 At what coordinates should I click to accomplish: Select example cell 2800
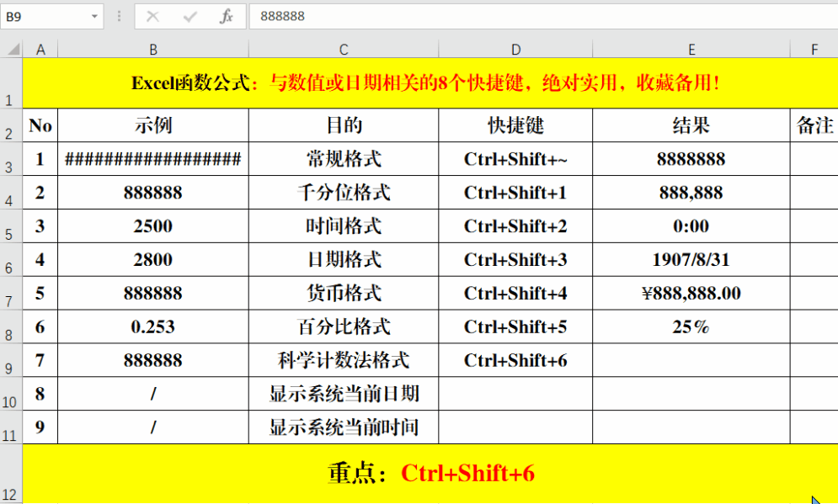pyautogui.click(x=153, y=259)
